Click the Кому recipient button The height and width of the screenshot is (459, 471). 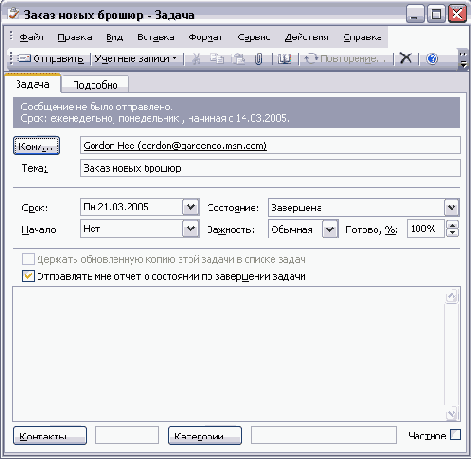[36, 146]
